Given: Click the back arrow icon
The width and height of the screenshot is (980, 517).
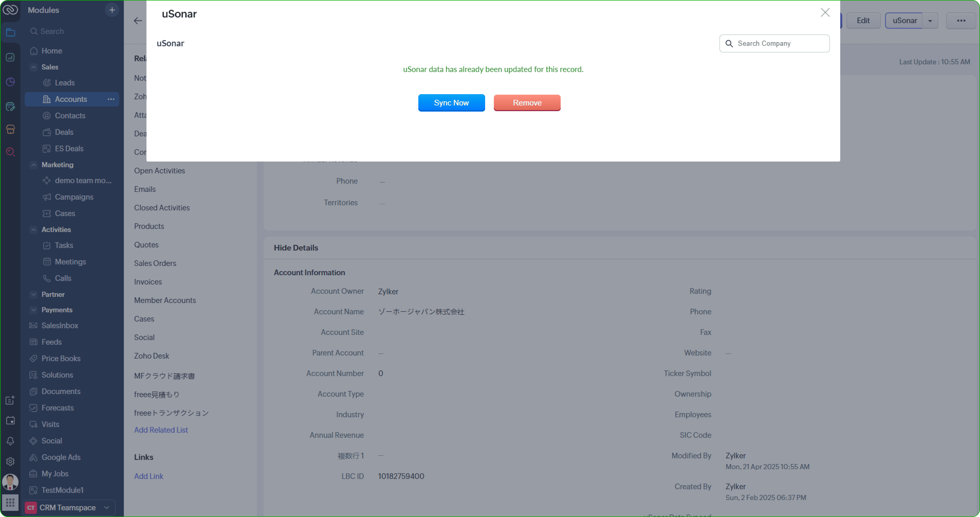Looking at the screenshot, I should (138, 21).
